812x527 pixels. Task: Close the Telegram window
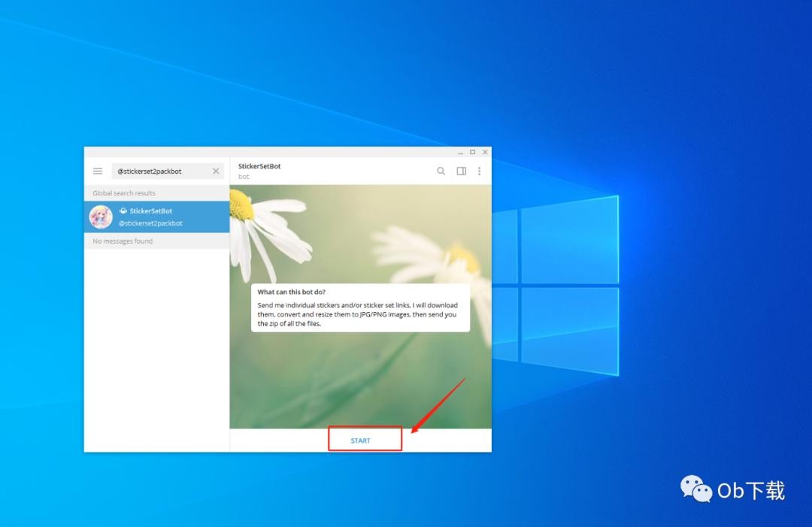485,152
